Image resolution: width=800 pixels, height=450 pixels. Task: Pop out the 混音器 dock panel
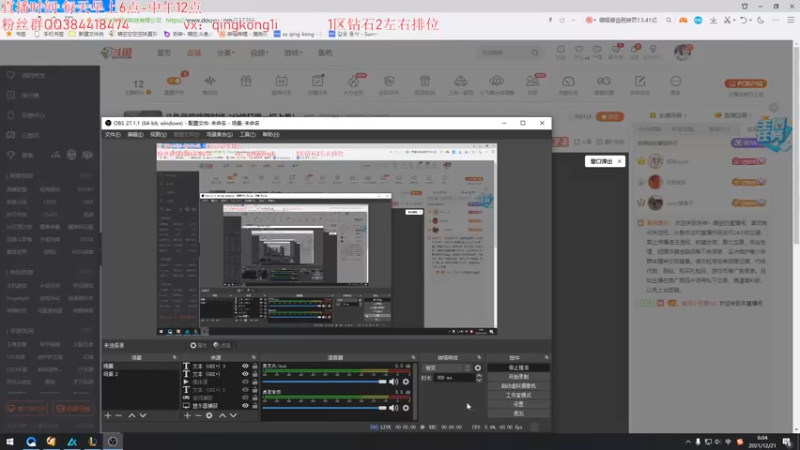[x=413, y=358]
